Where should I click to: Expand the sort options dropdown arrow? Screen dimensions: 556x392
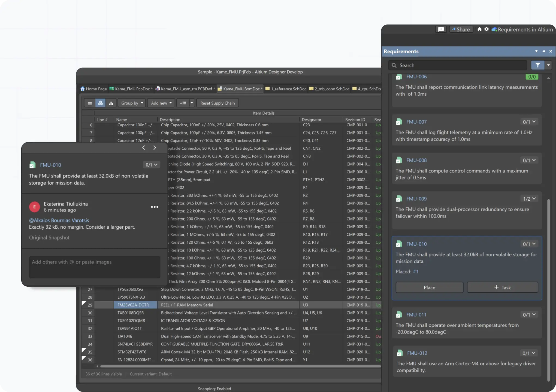point(192,103)
